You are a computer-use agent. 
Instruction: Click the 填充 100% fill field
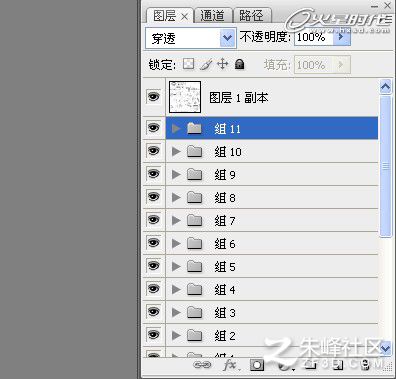coord(314,64)
